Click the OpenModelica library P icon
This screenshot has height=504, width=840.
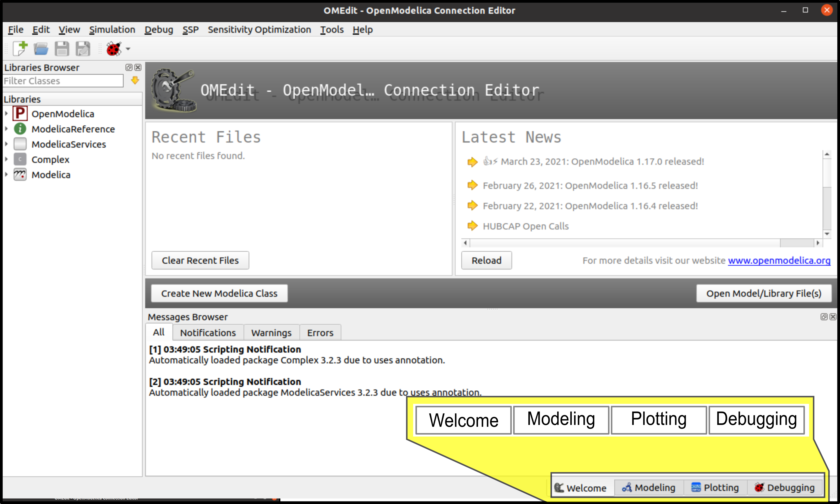click(20, 114)
